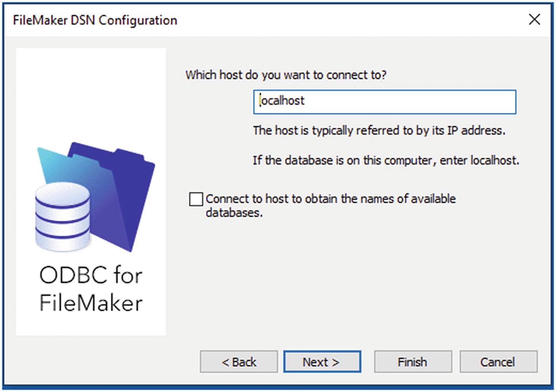556x392 pixels.
Task: Click the word 'databases.' under the checkbox label
Action: pos(234,213)
